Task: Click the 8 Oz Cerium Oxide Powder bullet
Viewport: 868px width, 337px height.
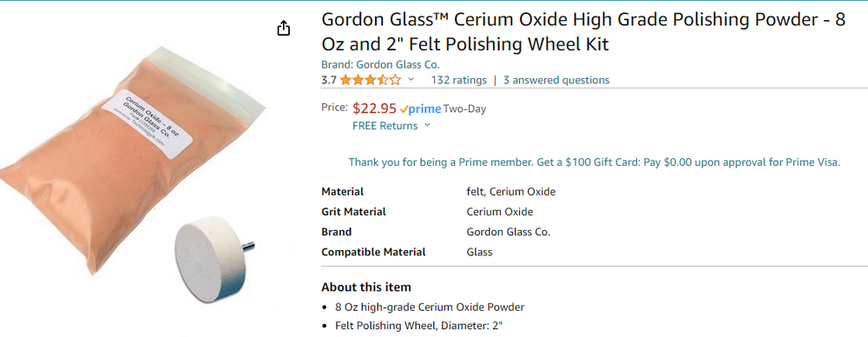Action: click(430, 307)
